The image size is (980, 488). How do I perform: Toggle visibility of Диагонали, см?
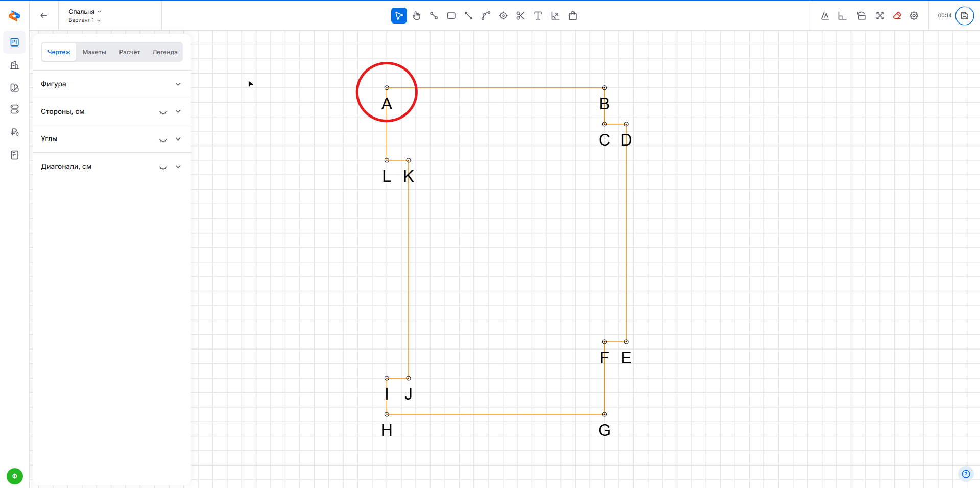click(x=163, y=167)
